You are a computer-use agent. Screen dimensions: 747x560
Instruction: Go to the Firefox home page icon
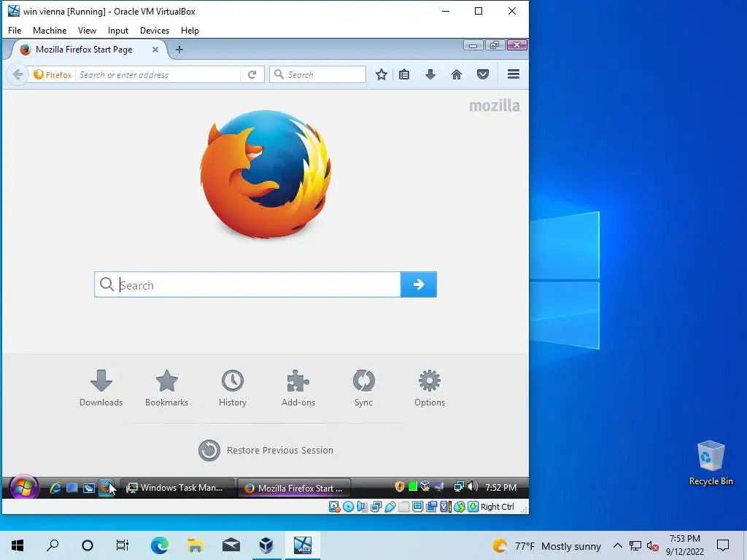(457, 74)
